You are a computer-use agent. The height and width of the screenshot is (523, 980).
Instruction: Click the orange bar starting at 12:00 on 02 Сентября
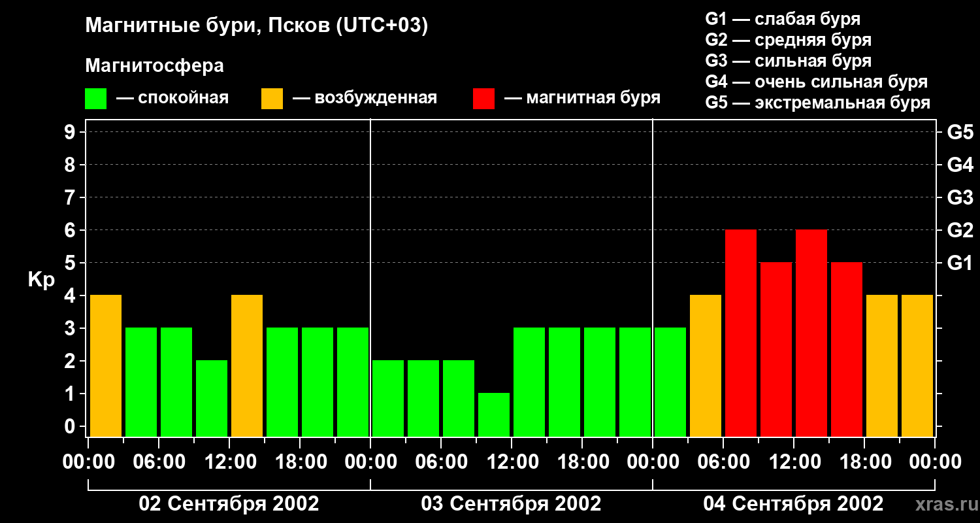[x=247, y=365]
